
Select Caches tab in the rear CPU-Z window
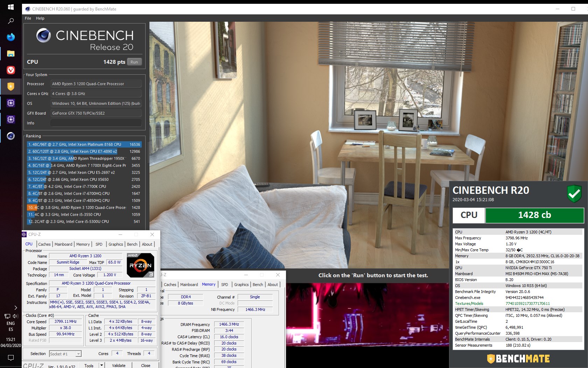(x=170, y=285)
